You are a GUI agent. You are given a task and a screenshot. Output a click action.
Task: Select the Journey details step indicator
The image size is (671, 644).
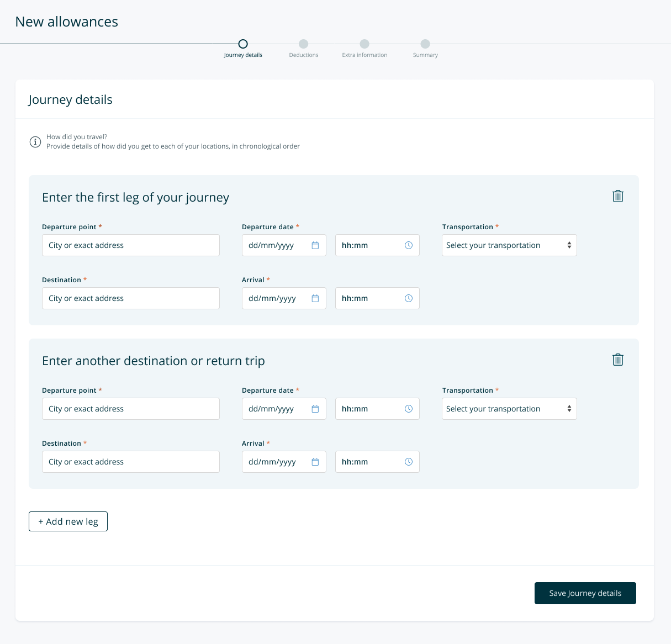(x=243, y=44)
